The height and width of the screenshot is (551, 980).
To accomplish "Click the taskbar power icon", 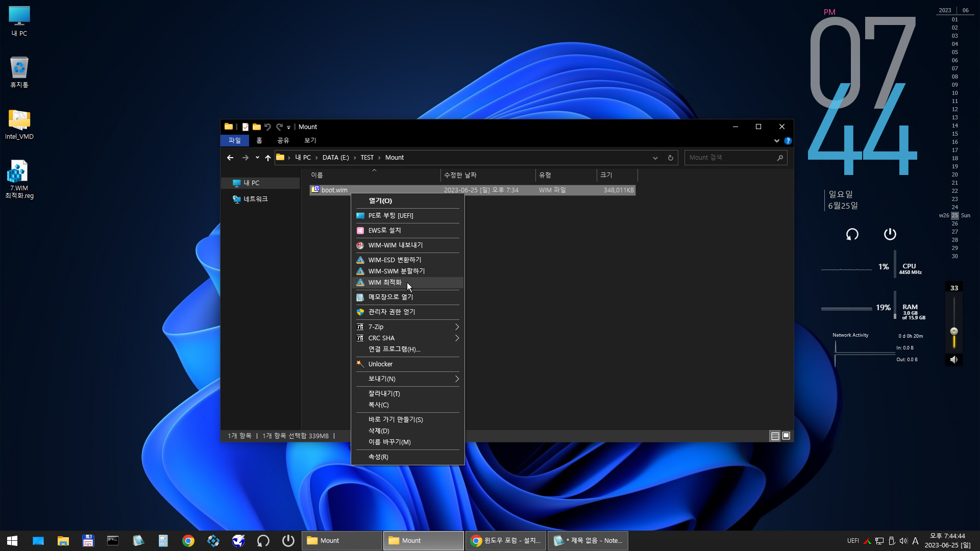I will [288, 541].
